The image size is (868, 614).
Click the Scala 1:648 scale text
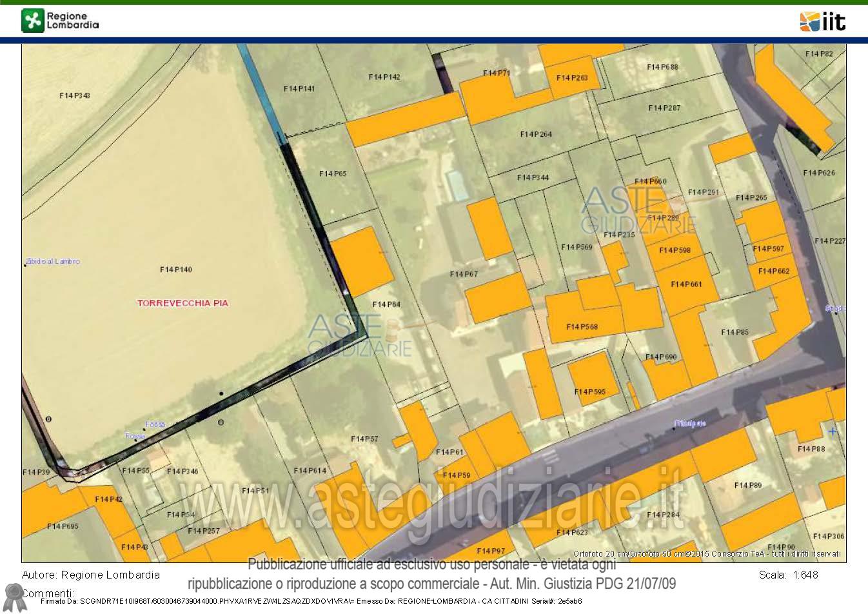[788, 575]
